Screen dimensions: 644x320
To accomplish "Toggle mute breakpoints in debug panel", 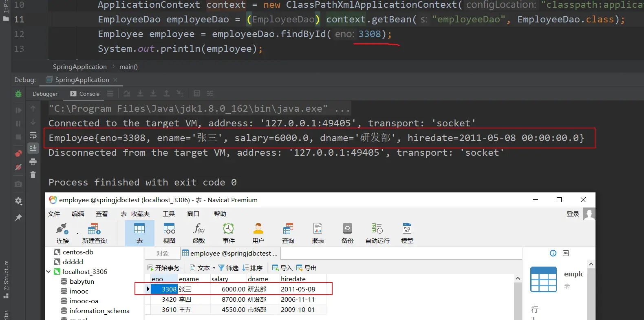I will 18,167.
